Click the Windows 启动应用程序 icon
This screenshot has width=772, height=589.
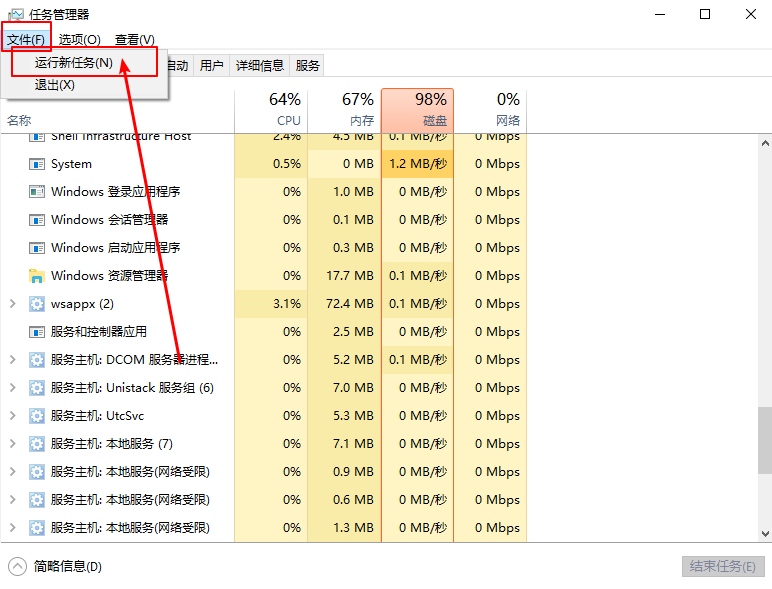[x=37, y=248]
